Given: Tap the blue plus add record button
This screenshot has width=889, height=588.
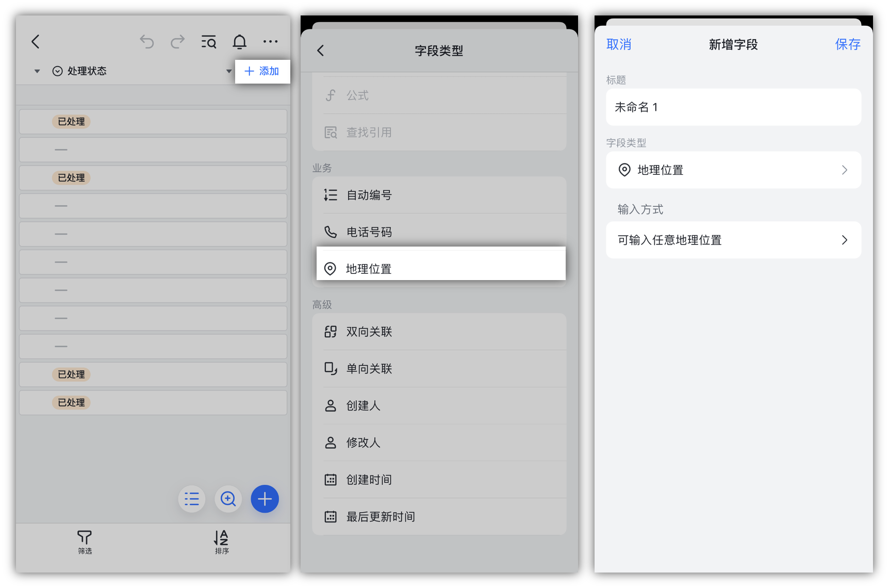Looking at the screenshot, I should 265,499.
